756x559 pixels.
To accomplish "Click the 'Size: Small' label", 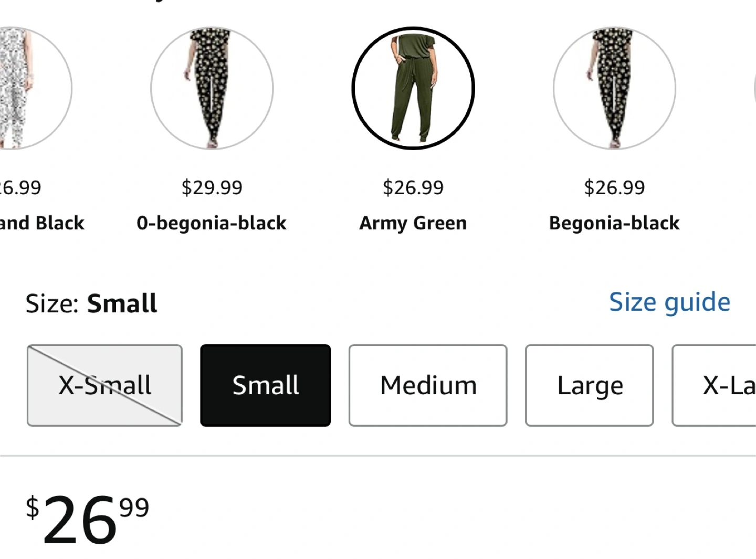I will [x=91, y=303].
